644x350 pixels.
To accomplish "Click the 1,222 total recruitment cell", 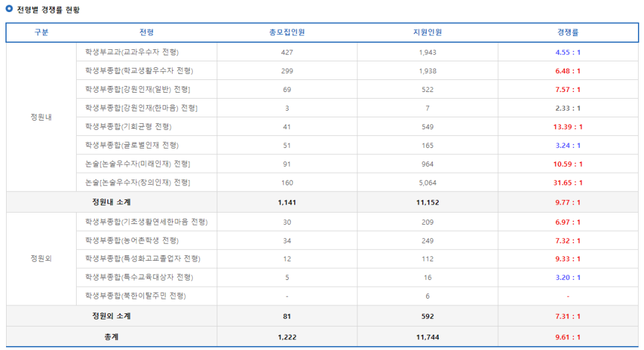I will pos(287,337).
